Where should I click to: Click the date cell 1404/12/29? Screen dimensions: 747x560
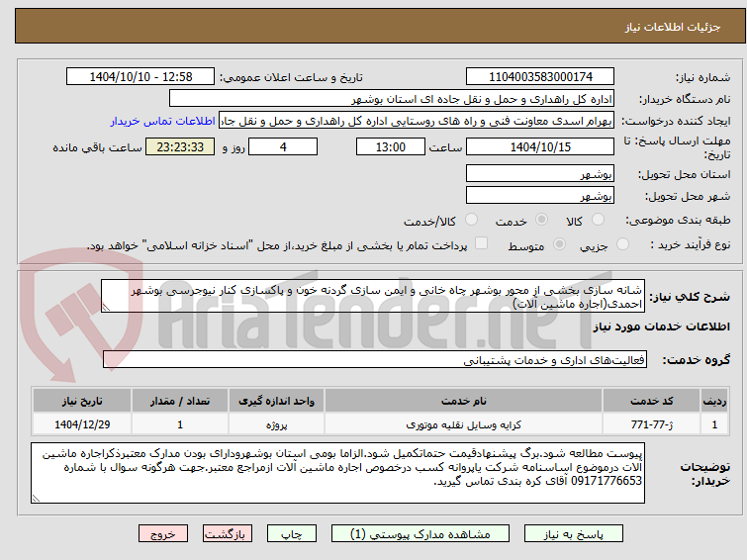click(82, 424)
